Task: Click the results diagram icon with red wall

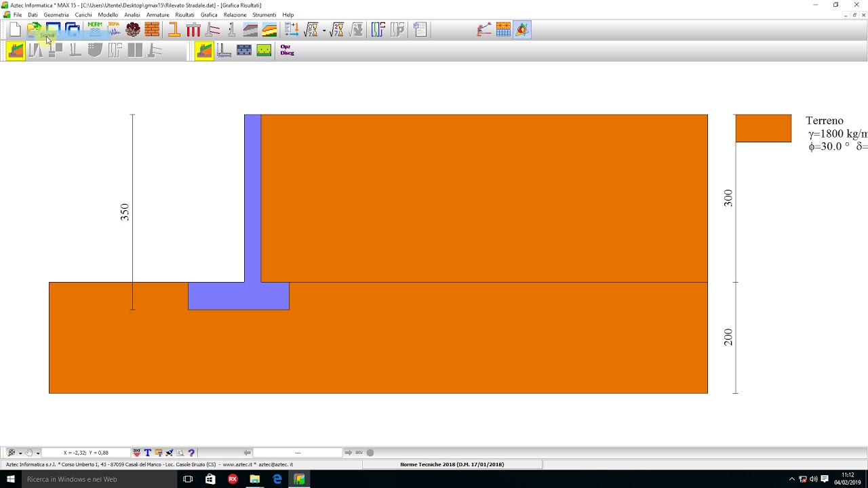Action: point(484,30)
